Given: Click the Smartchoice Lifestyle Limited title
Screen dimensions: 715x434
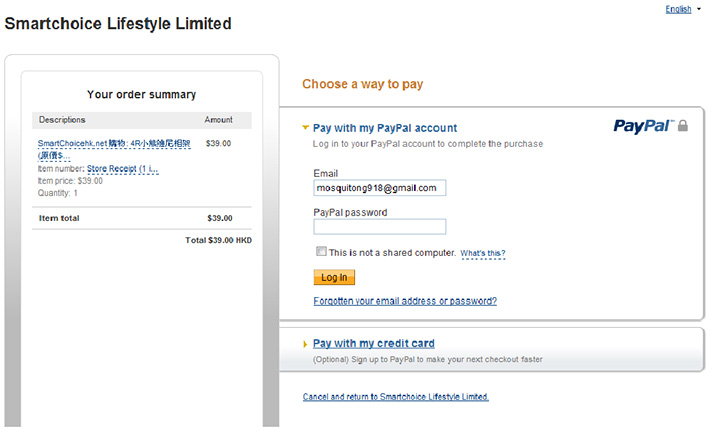Looking at the screenshot, I should click(x=118, y=24).
